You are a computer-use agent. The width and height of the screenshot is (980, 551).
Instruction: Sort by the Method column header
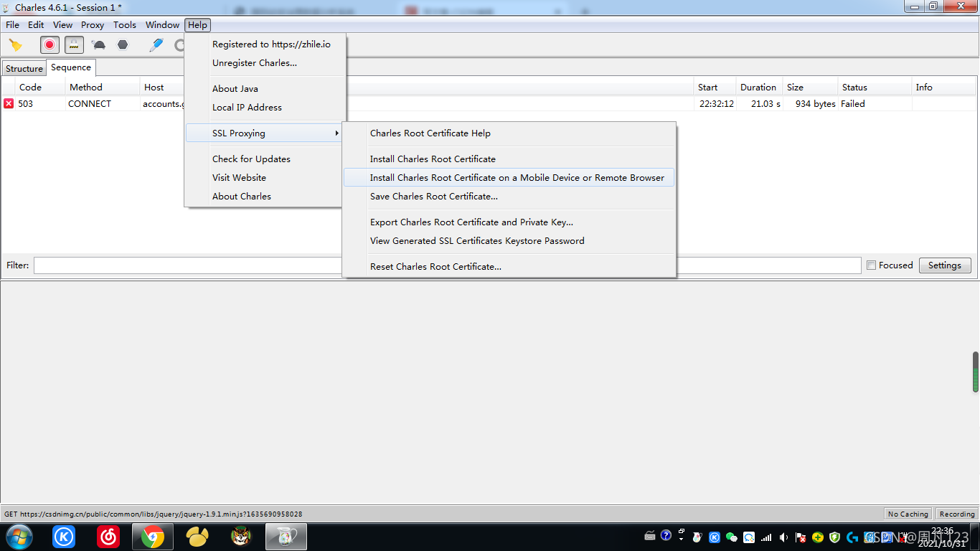(x=103, y=87)
